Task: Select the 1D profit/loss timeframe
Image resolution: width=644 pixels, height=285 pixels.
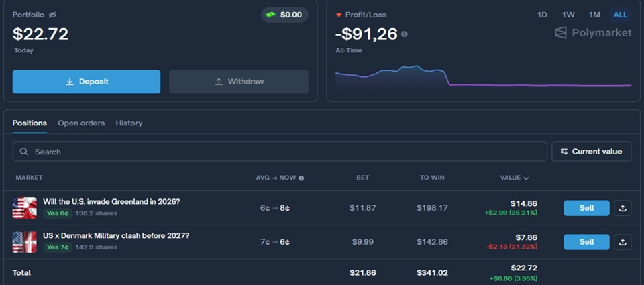Action: point(542,15)
